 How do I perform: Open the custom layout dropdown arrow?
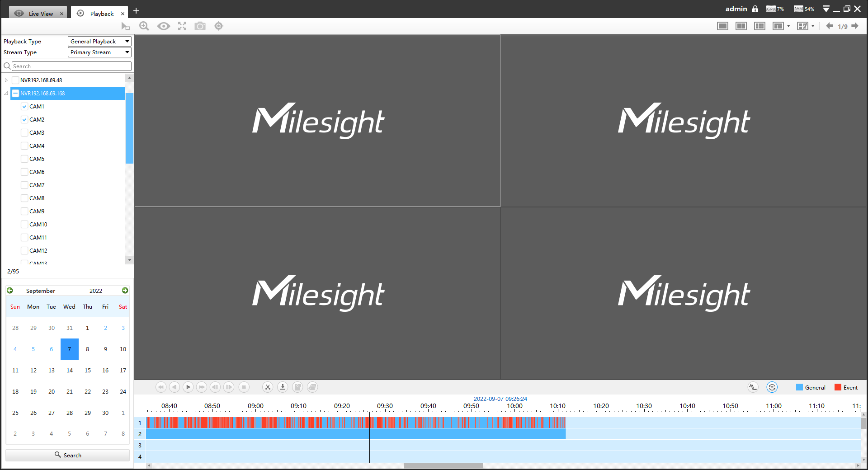[813, 26]
